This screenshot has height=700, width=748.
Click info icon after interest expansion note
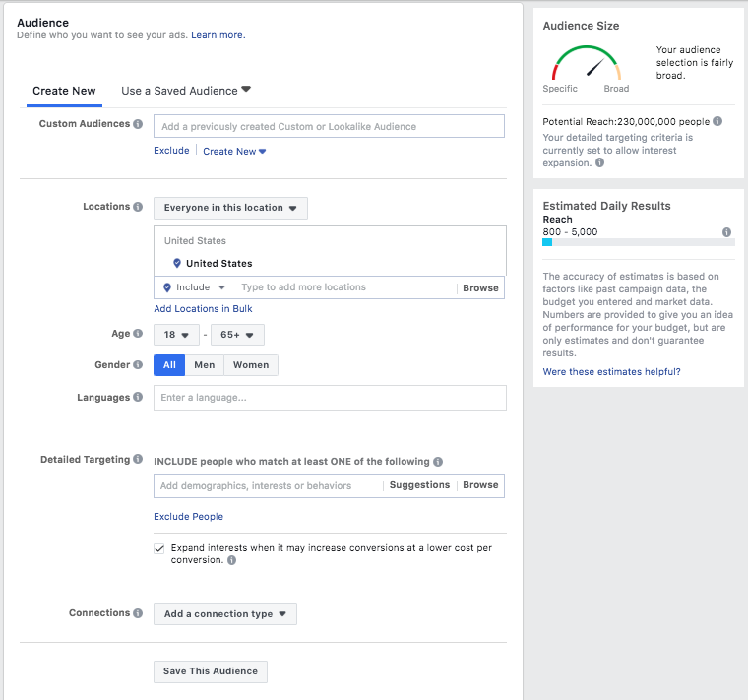(599, 162)
